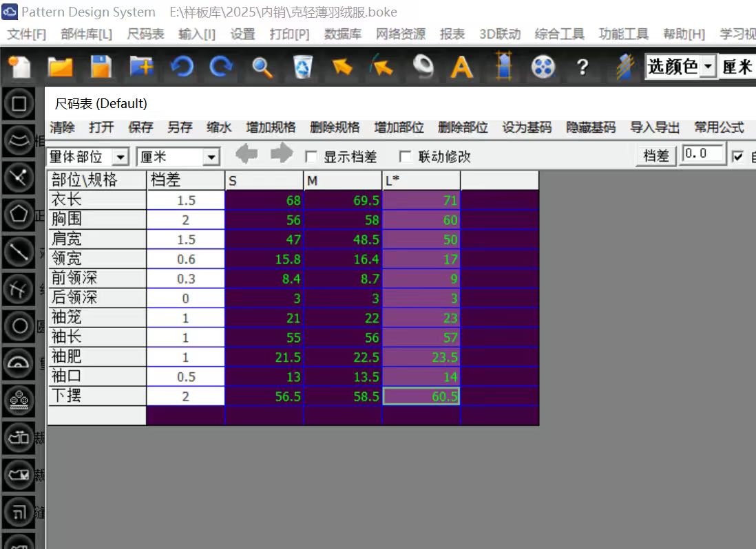Click the Redo arrow icon
This screenshot has height=549, width=756.
point(221,67)
